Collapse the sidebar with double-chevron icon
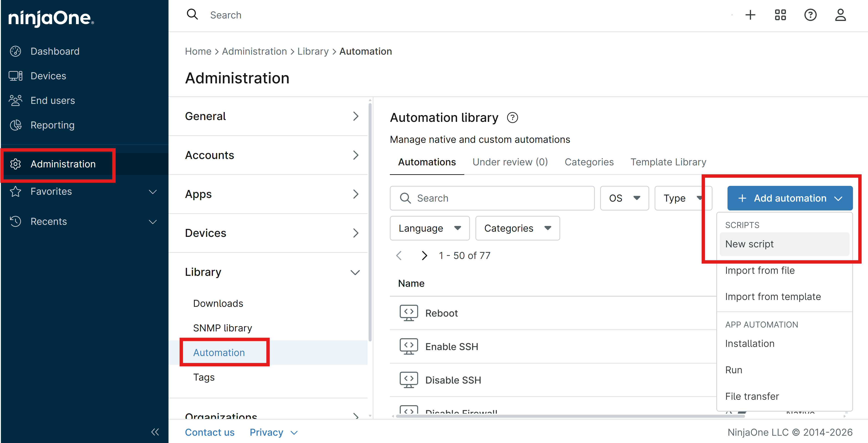This screenshot has width=868, height=443. (155, 432)
